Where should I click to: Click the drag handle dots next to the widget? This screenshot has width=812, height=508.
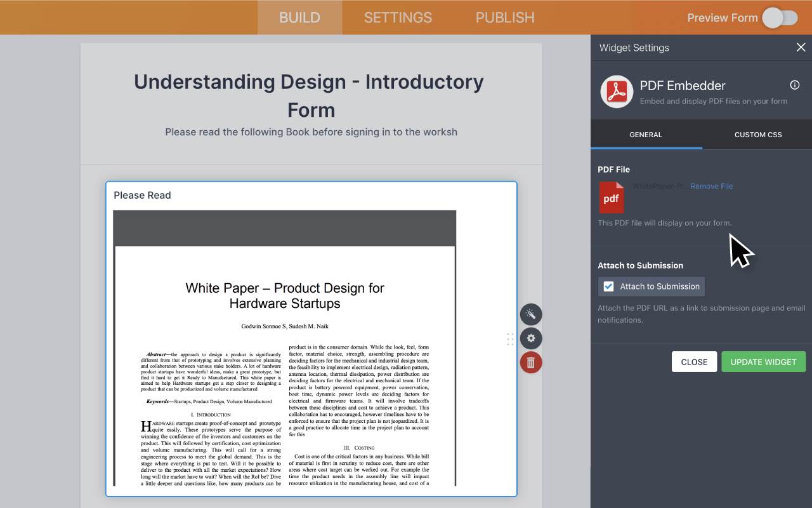click(x=510, y=338)
